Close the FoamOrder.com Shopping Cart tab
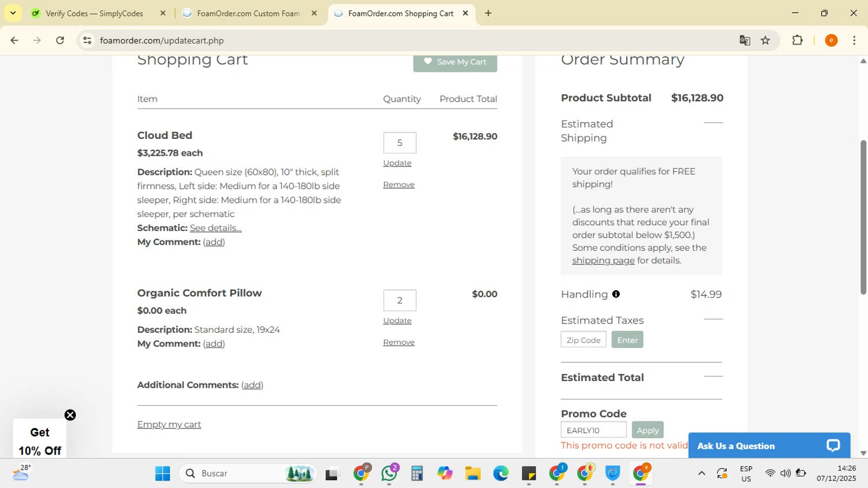Image resolution: width=868 pixels, height=488 pixels. click(x=465, y=13)
